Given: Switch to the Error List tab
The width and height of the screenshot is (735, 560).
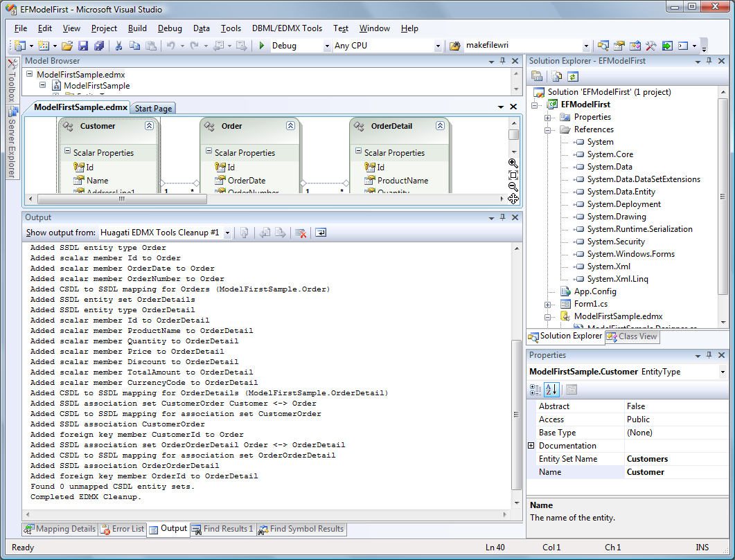Looking at the screenshot, I should (123, 529).
